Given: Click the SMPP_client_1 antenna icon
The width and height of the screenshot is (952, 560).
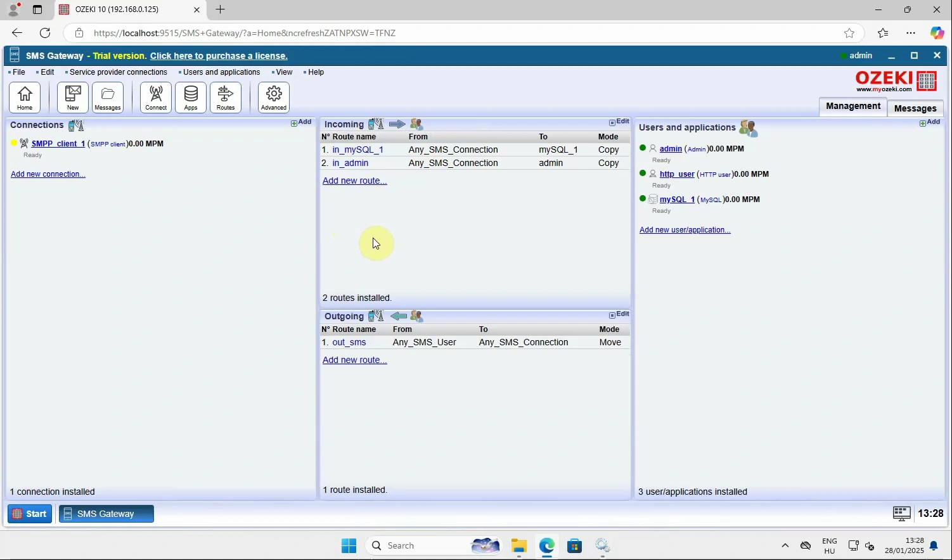Looking at the screenshot, I should click(24, 144).
